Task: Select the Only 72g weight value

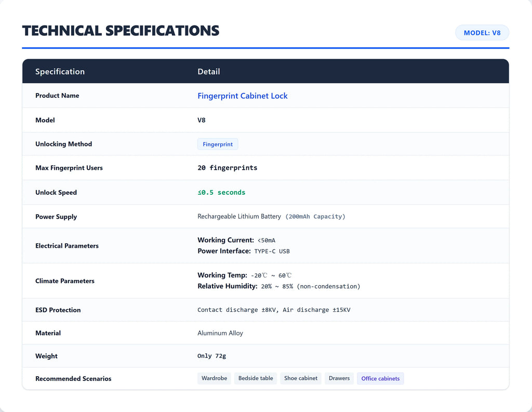Action: click(x=212, y=356)
